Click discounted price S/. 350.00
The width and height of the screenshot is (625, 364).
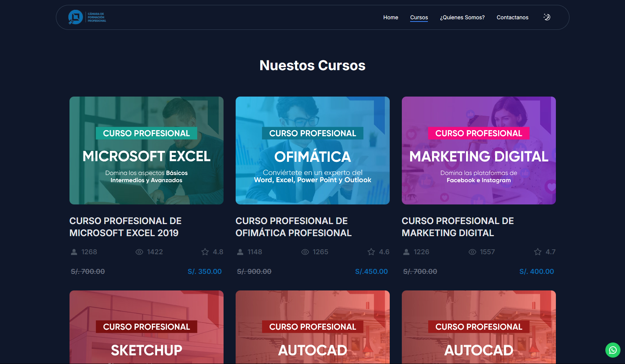[205, 272]
